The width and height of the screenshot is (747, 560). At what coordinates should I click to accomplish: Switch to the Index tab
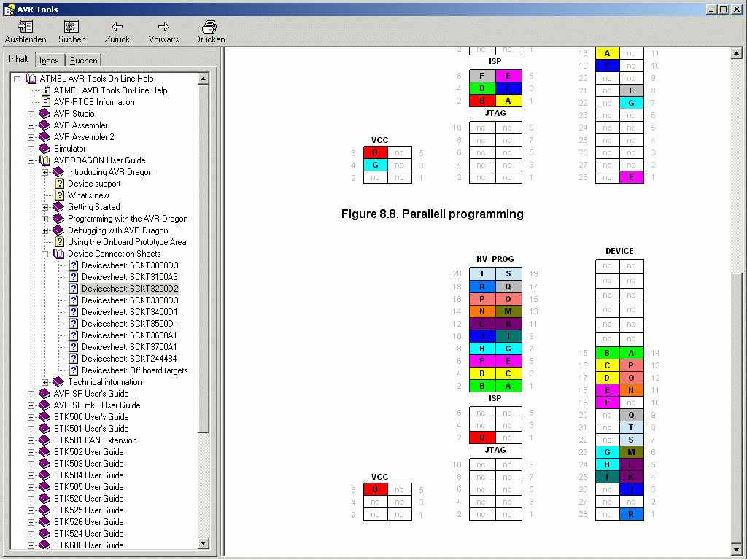tap(49, 61)
